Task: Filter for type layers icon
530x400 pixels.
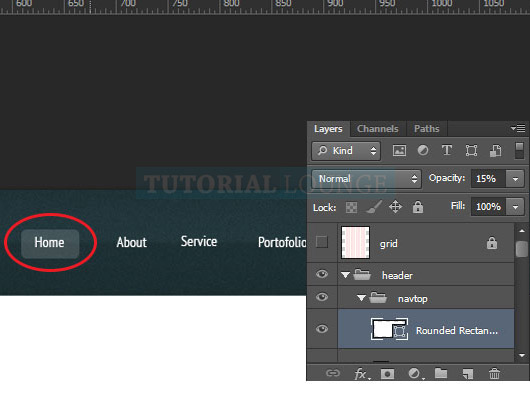Action: pos(447,150)
